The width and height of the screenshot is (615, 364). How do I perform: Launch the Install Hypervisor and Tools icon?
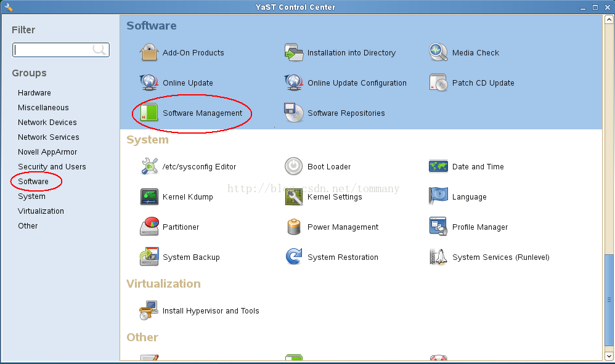coord(149,310)
